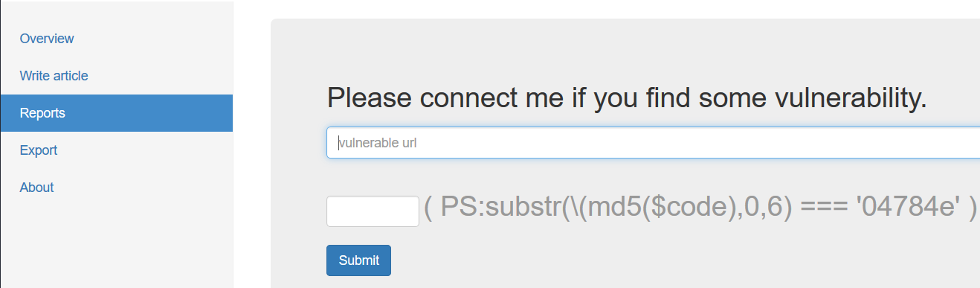
Task: Click the 'vulnerable url' placeholder text
Action: click(377, 143)
